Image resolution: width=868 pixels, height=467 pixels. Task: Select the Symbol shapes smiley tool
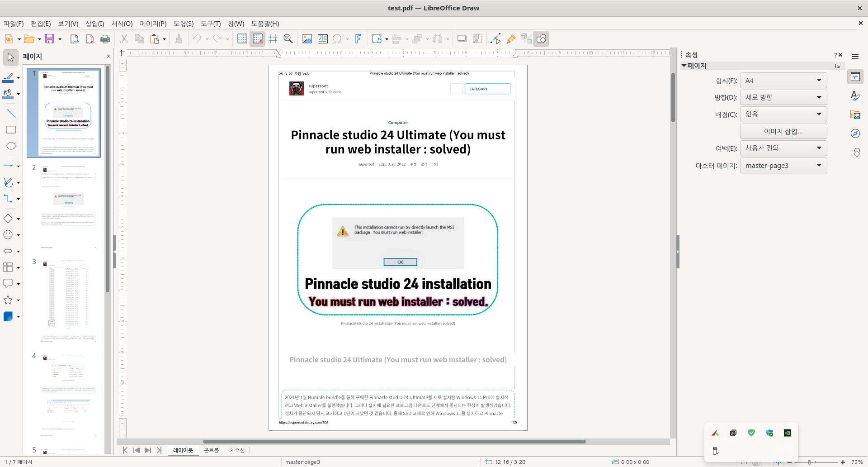pyautogui.click(x=8, y=235)
